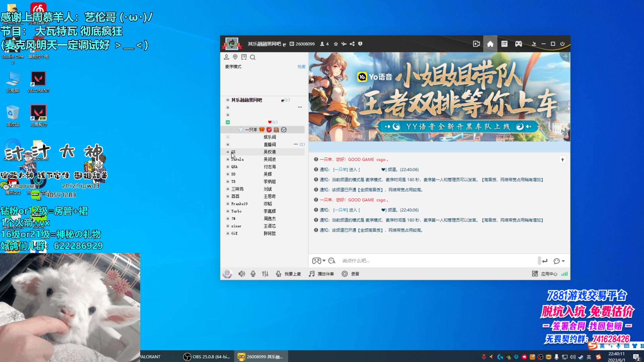Click the channel avatar in title bar

(231, 44)
